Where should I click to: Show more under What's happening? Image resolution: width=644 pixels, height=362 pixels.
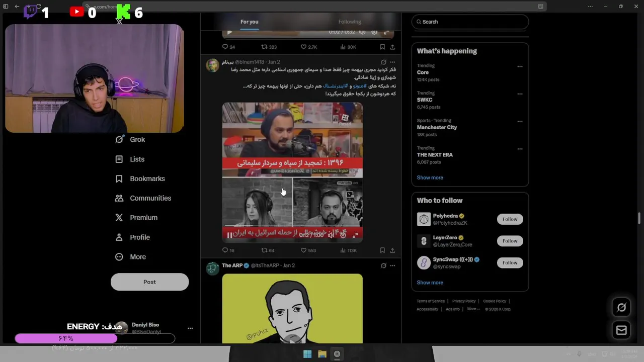(430, 177)
